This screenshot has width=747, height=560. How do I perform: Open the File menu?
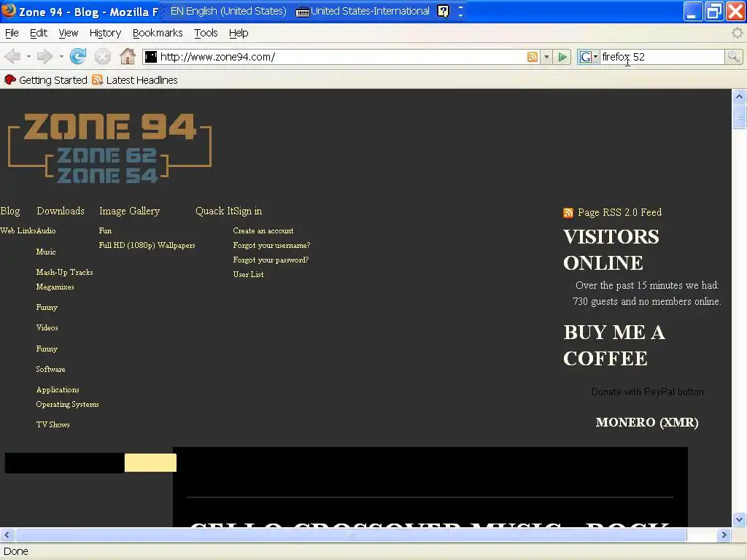[x=12, y=33]
